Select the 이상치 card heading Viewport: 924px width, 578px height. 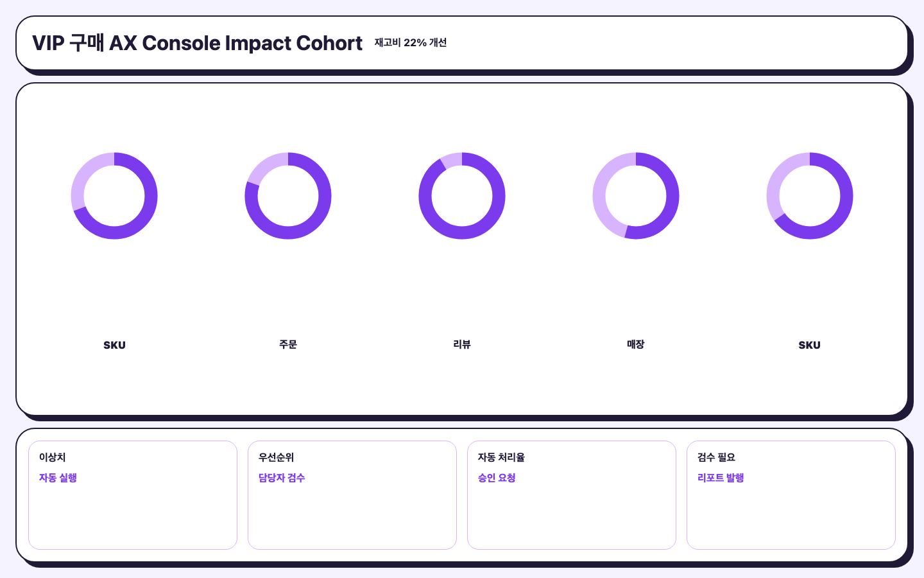(x=52, y=457)
